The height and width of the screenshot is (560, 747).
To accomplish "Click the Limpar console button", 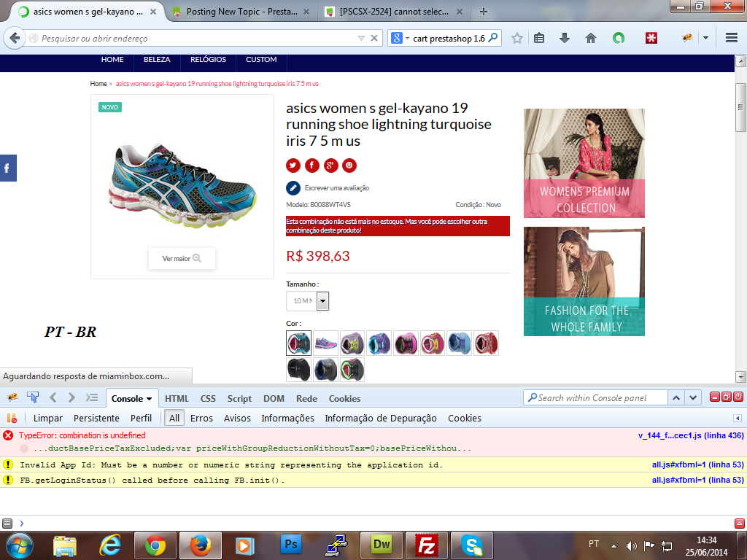I will tap(47, 418).
